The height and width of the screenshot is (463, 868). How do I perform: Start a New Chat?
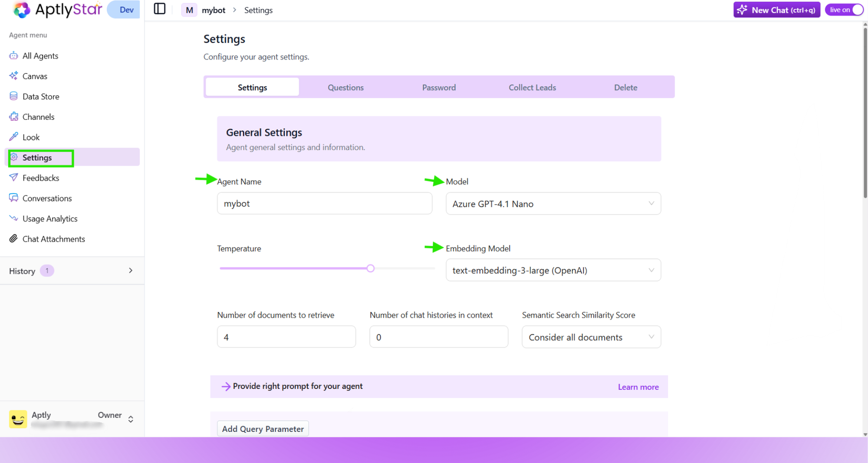coord(776,10)
